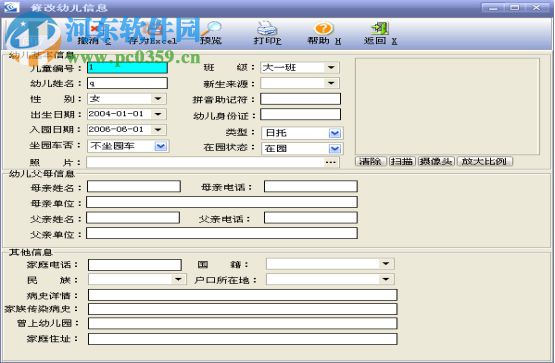Click the 撤消 (undo) toolbar button
Screen dimensions: 555x363
[95, 34]
